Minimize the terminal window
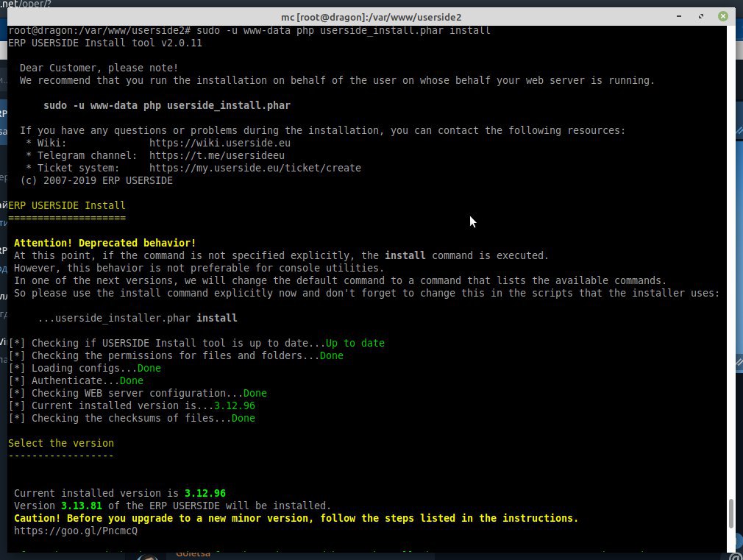Viewport: 743px width, 560px height. 678,16
